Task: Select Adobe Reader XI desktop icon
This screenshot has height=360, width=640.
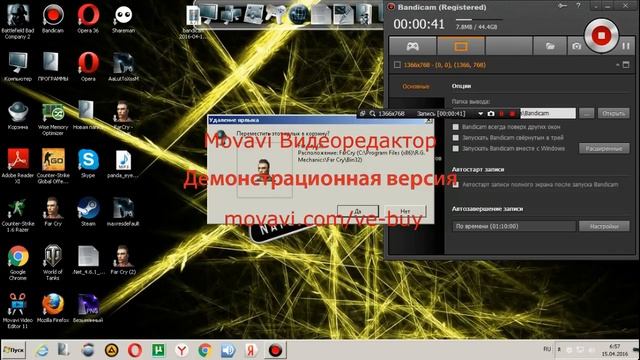Action: [18, 166]
